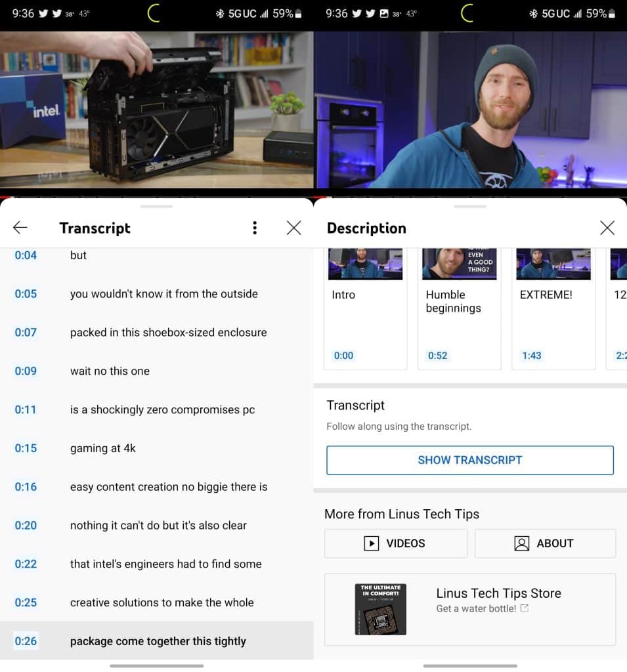This screenshot has width=627, height=672.
Task: Tap the drag handle atop the Description sheet
Action: (x=470, y=205)
